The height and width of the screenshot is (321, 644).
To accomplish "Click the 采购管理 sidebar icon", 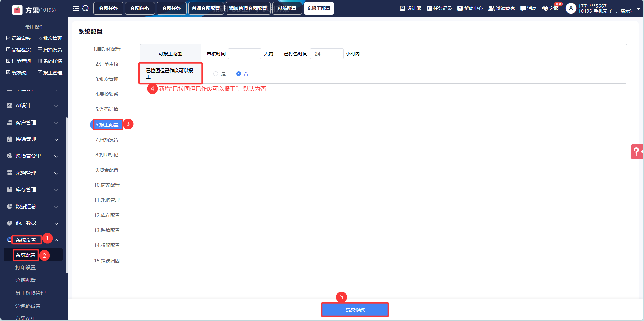I will point(10,173).
